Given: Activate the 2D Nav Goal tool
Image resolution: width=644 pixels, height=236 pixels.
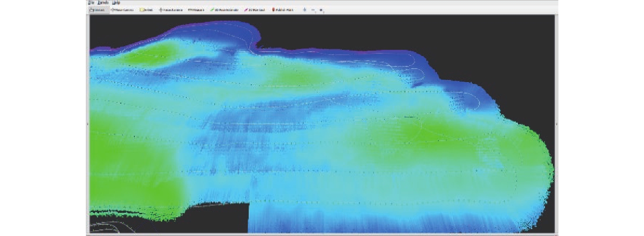Looking at the screenshot, I should (254, 10).
